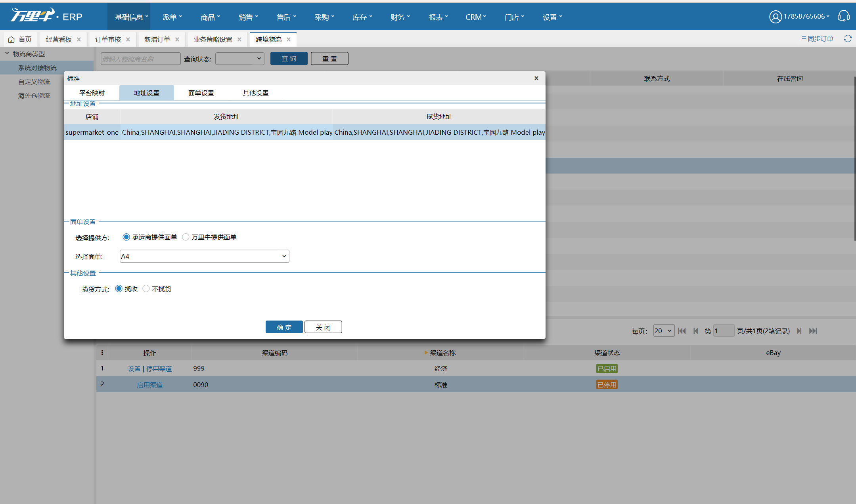Image resolution: width=856 pixels, height=504 pixels.
Task: Open the customer service headset icon
Action: click(x=843, y=16)
